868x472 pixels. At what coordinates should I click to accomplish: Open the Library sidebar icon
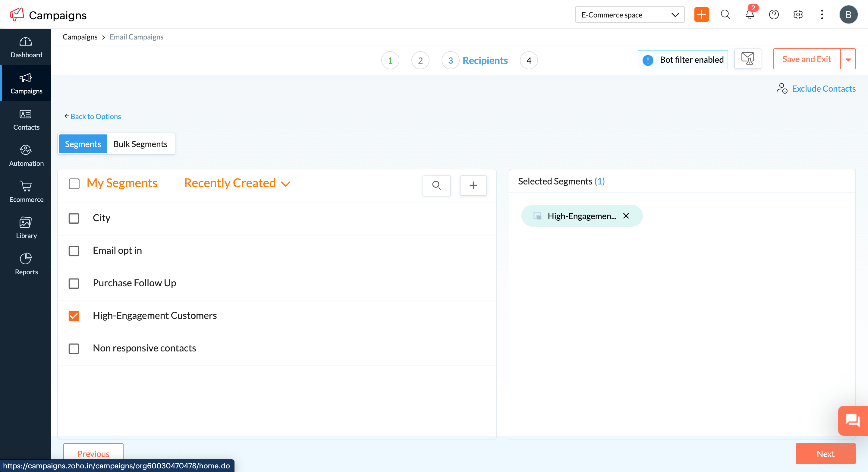26,222
